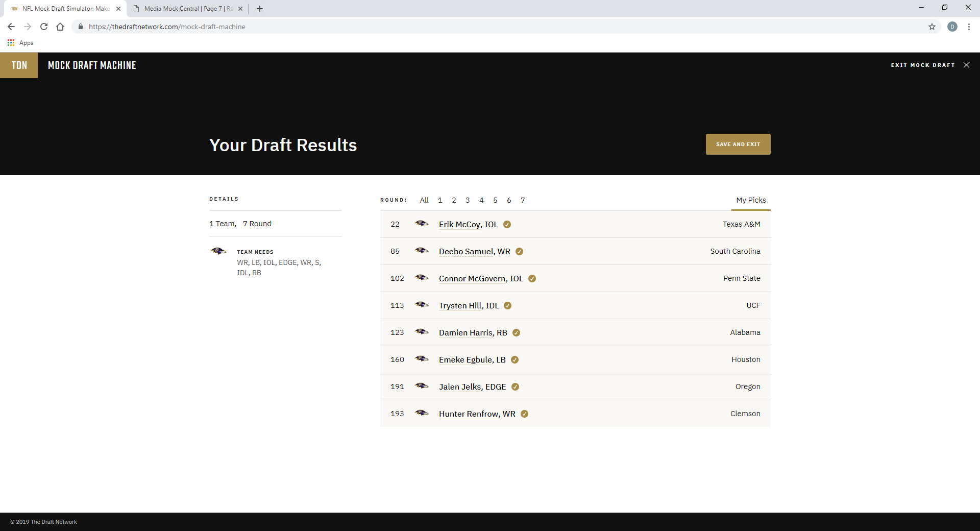
Task: Click the checkmark badge beside Connor McGovern
Action: (532, 278)
